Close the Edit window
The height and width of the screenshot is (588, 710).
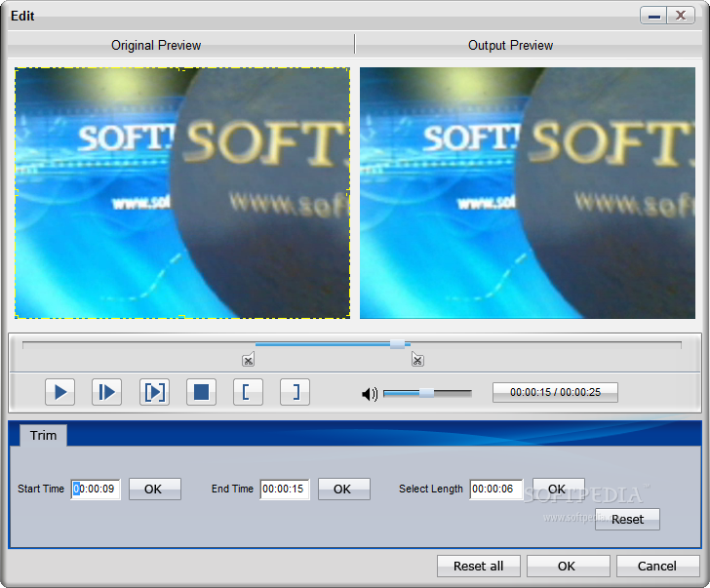tap(681, 16)
